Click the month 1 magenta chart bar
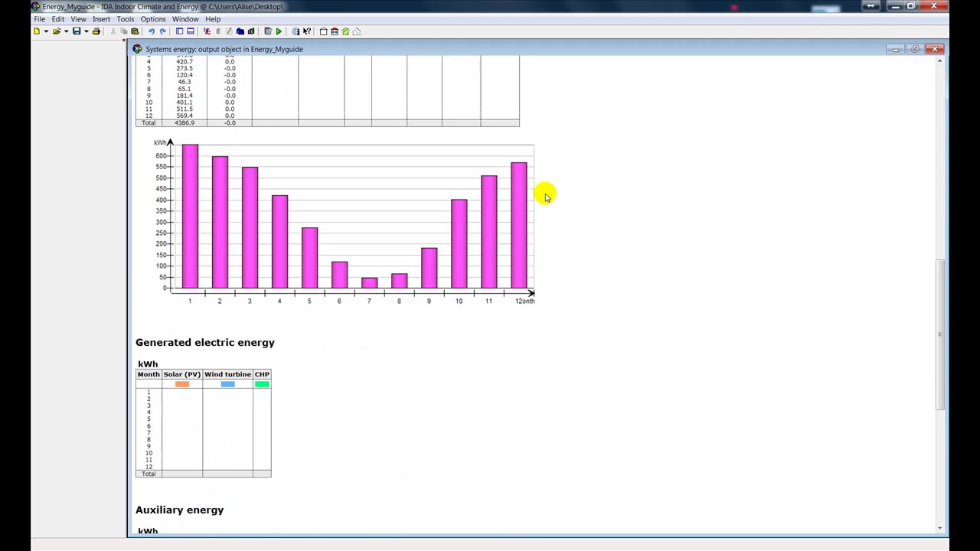The image size is (980, 551). click(x=190, y=216)
